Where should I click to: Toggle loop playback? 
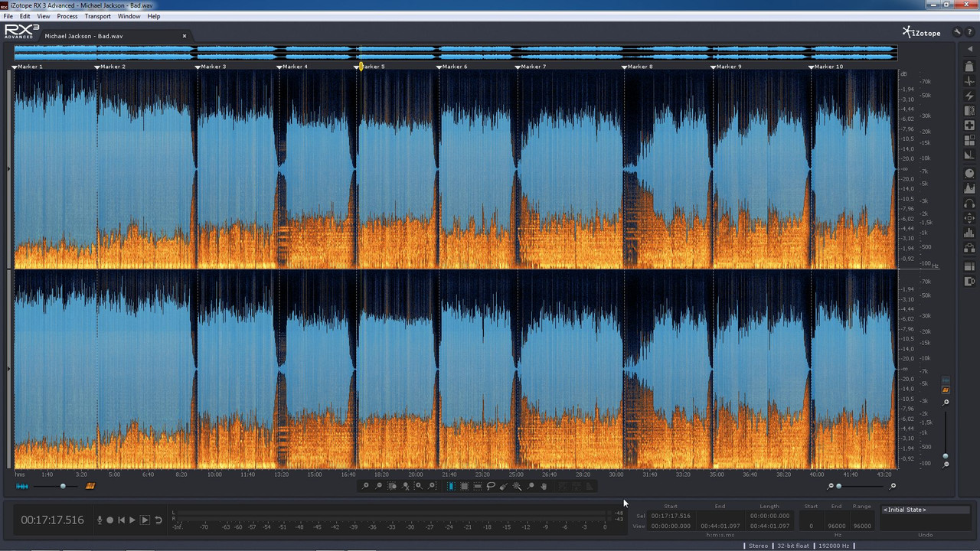point(158,520)
